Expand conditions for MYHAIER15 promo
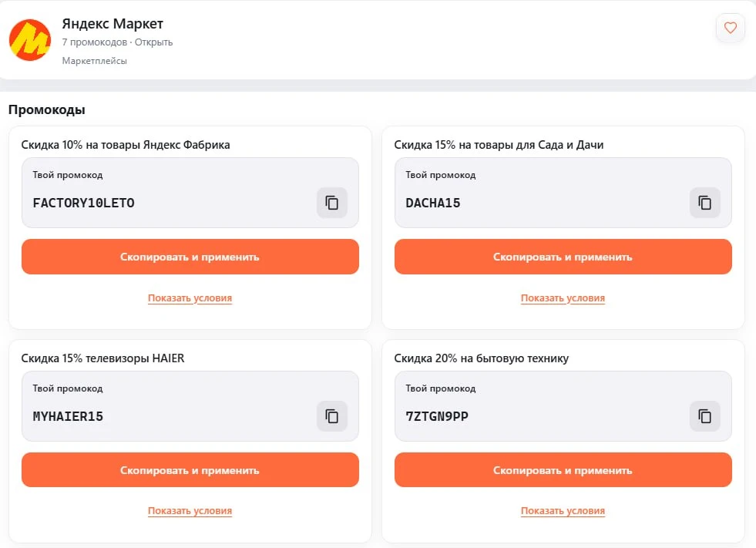Viewport: 756px width, 548px height. (190, 511)
